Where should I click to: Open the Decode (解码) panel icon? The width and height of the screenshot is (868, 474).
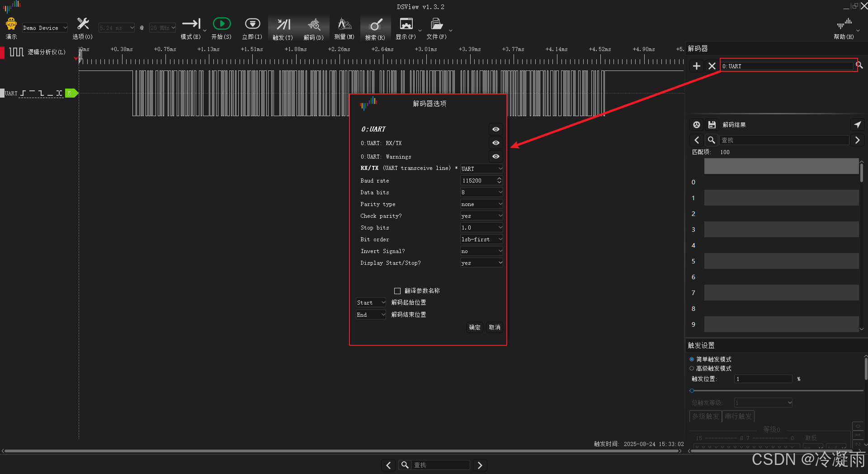pyautogui.click(x=314, y=24)
